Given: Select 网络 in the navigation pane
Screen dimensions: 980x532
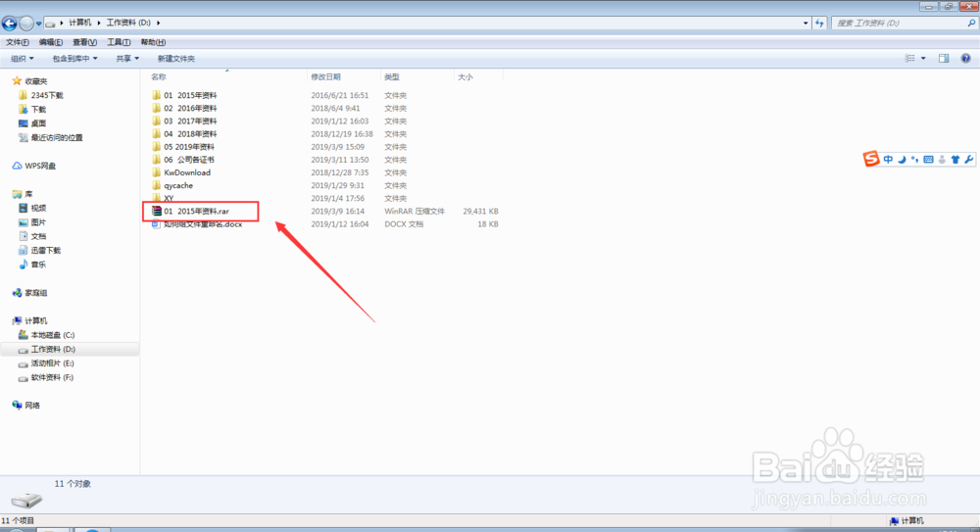Looking at the screenshot, I should coord(32,406).
